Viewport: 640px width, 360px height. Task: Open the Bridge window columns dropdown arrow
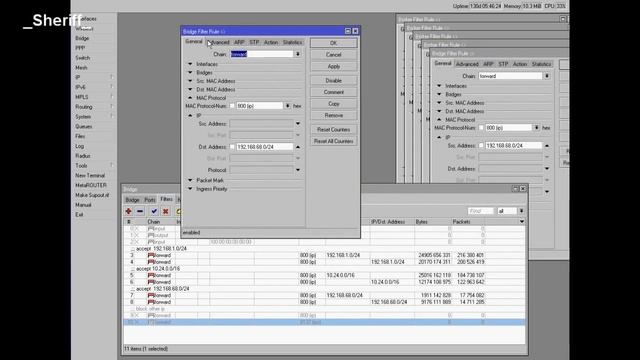(x=522, y=222)
